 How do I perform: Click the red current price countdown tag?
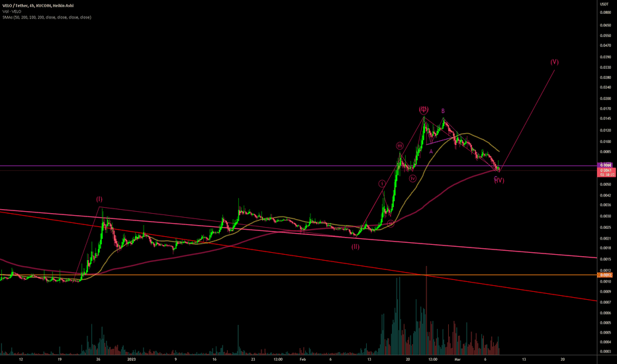606,172
